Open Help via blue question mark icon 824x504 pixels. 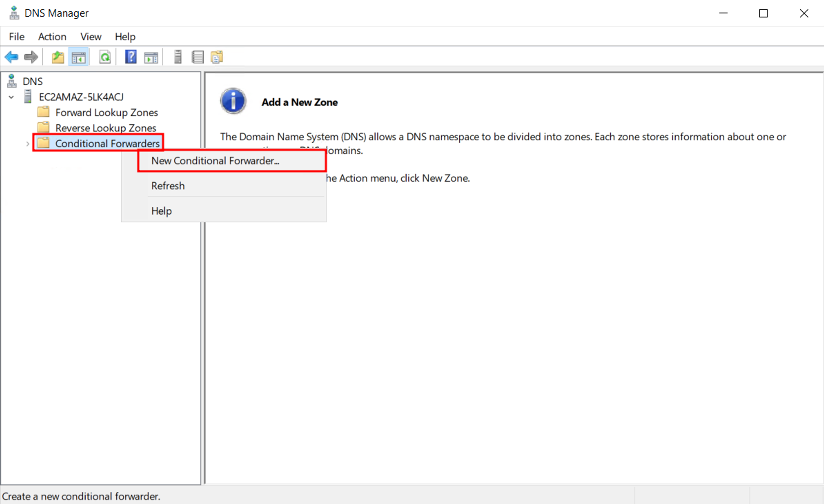pyautogui.click(x=131, y=57)
